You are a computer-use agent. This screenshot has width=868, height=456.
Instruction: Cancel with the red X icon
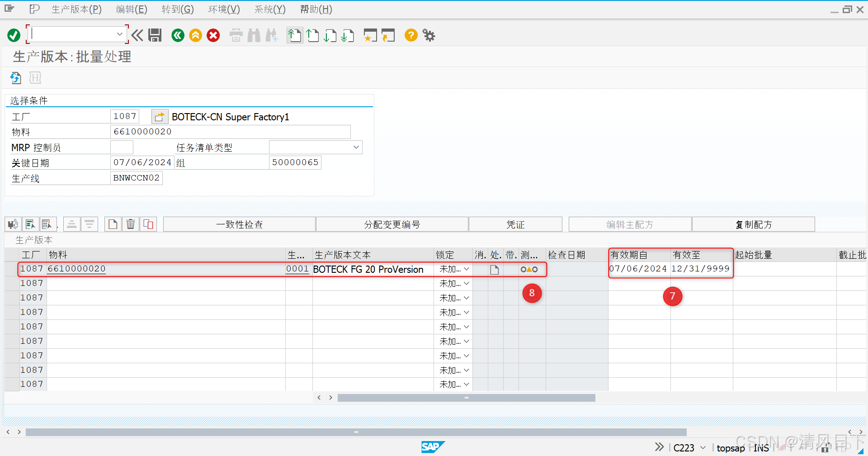(x=213, y=35)
